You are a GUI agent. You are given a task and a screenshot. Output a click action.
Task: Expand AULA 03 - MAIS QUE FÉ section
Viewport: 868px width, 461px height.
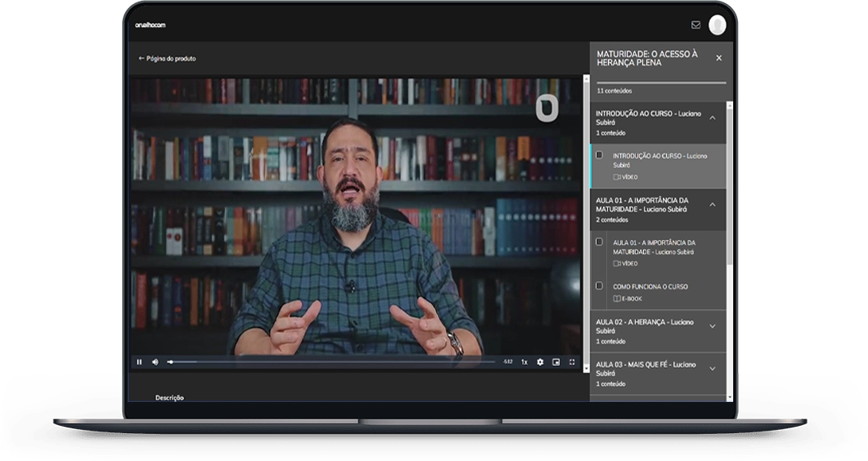[712, 368]
